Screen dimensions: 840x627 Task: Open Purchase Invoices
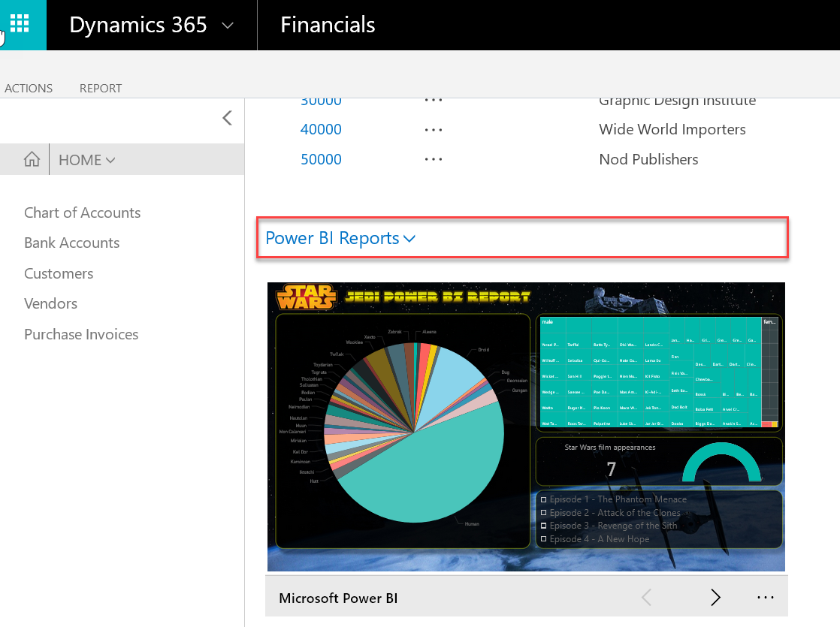point(81,334)
